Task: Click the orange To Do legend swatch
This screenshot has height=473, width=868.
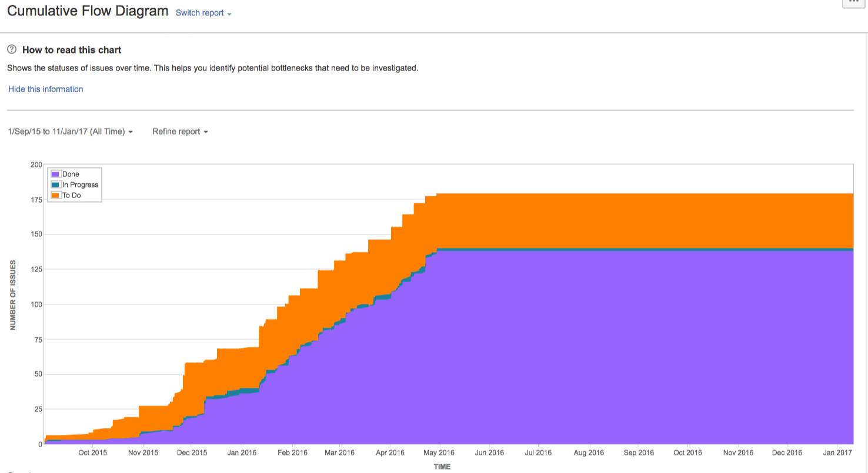Action: [56, 195]
